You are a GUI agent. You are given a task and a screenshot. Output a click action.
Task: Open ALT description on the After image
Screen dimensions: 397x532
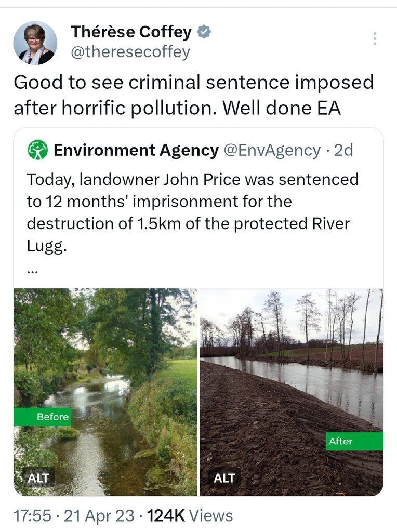[x=224, y=478]
